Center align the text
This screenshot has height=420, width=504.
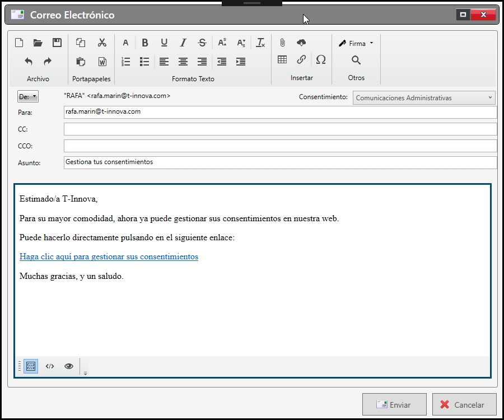click(x=183, y=62)
